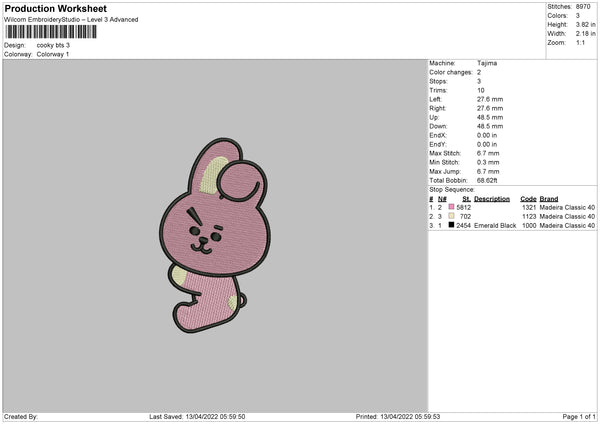
Task: Click the 'Created By:' footer label
Action: (x=21, y=416)
